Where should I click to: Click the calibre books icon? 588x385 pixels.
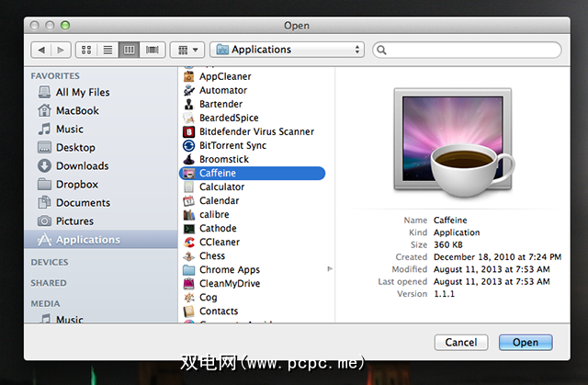[x=188, y=214]
